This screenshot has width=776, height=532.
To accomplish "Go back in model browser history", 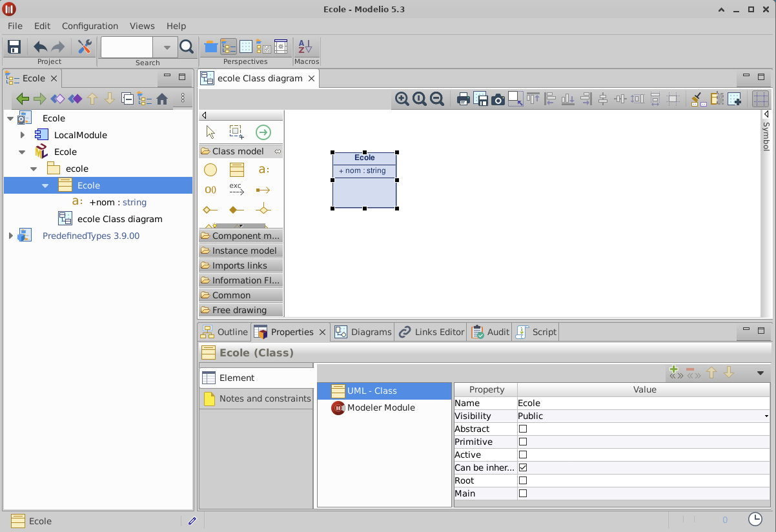I will (23, 99).
